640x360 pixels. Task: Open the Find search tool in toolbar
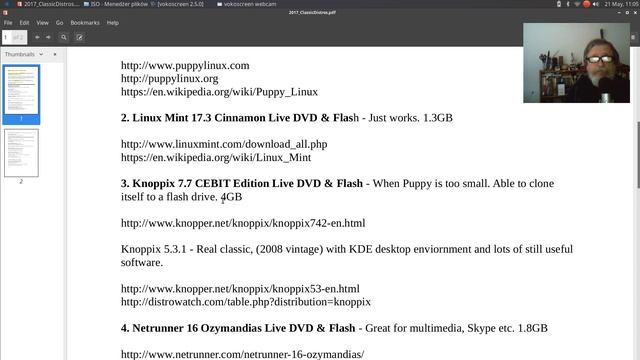pyautogui.click(x=64, y=37)
